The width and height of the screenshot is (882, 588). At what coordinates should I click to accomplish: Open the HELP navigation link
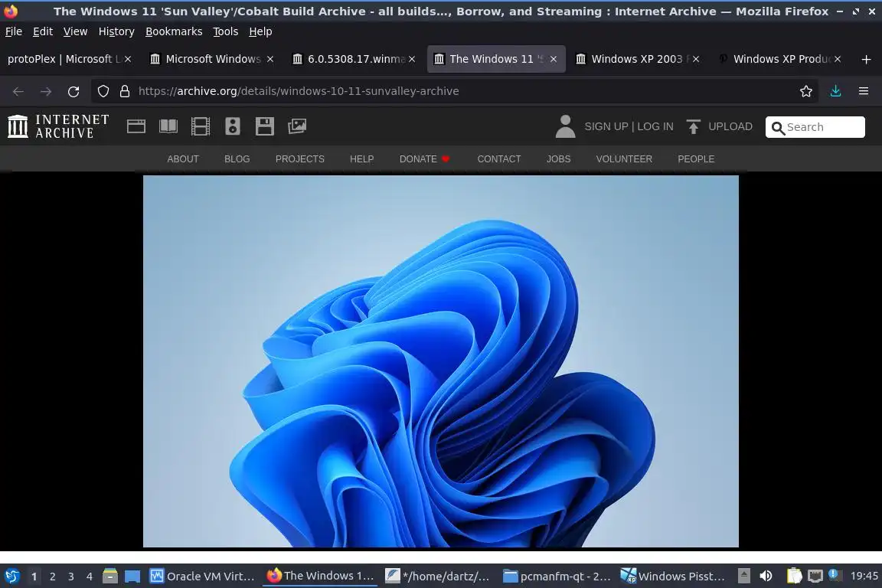(361, 159)
